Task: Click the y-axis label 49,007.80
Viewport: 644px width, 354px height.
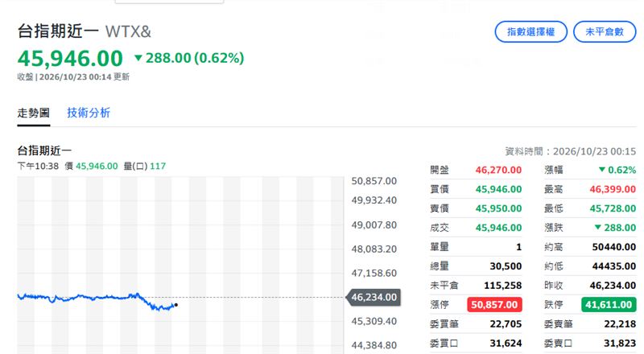Action: (374, 225)
